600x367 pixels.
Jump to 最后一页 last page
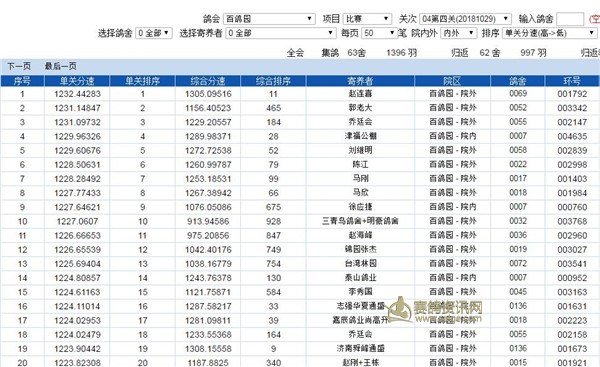click(60, 66)
